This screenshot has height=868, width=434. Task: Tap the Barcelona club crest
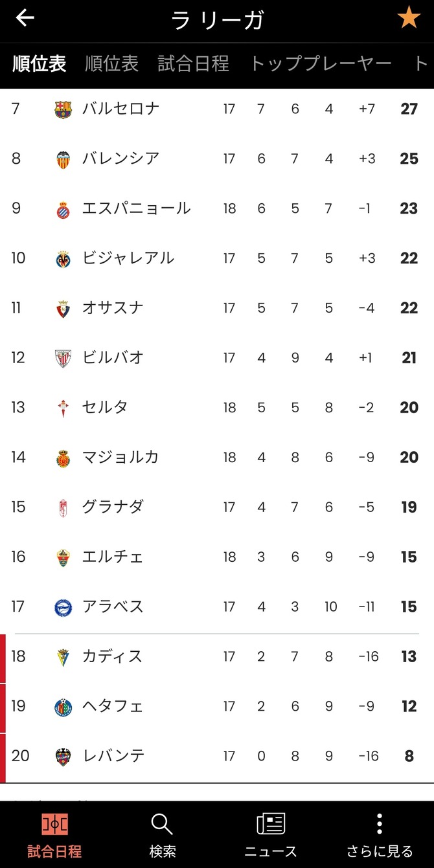(x=63, y=109)
